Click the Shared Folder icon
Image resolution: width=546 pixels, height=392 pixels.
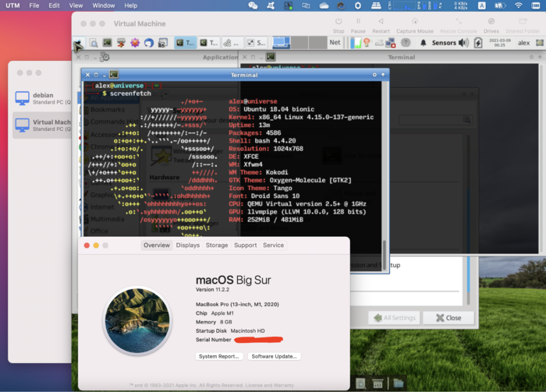(x=523, y=21)
